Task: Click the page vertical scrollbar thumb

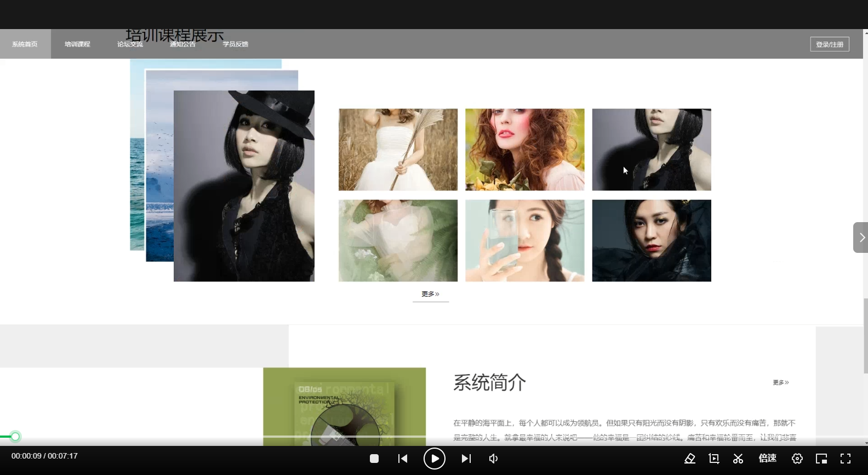Action: tap(865, 336)
